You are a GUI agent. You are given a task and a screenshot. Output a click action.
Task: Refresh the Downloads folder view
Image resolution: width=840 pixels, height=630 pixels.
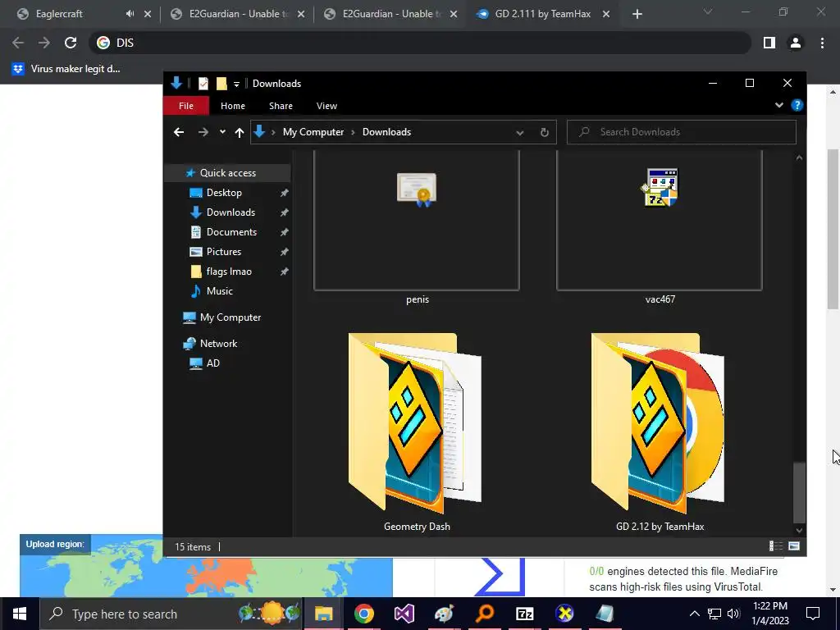coord(545,132)
